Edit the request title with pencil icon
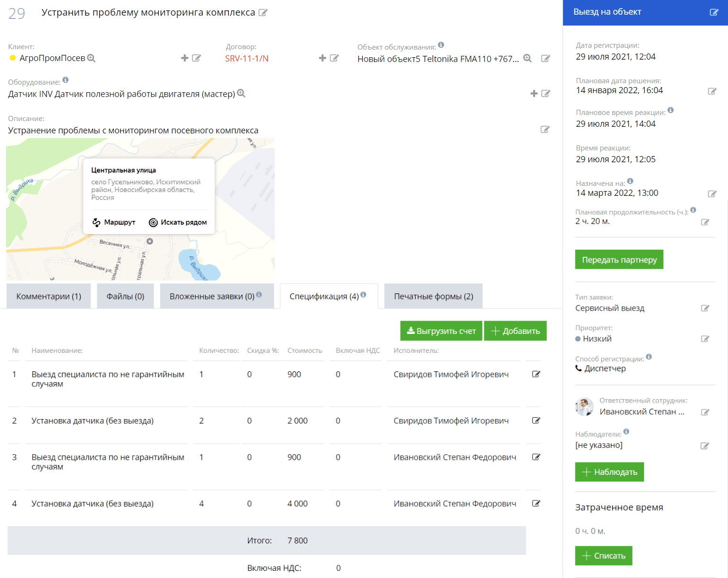This screenshot has width=728, height=578. point(263,13)
